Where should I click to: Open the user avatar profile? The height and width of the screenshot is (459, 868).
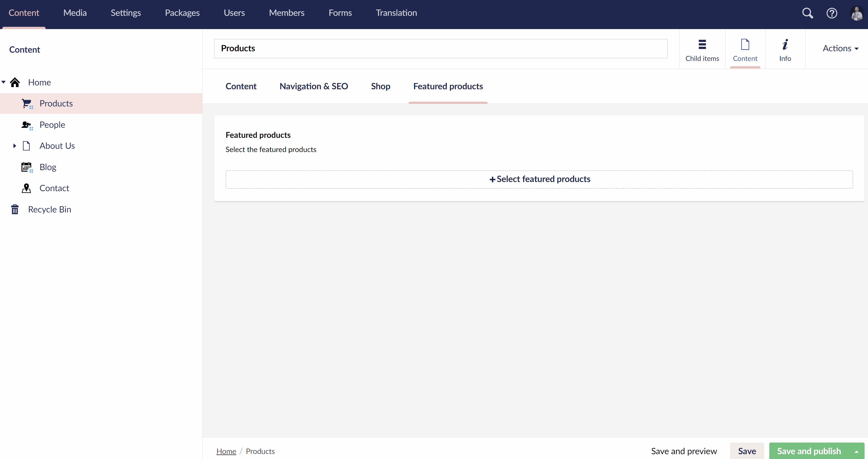coord(857,13)
